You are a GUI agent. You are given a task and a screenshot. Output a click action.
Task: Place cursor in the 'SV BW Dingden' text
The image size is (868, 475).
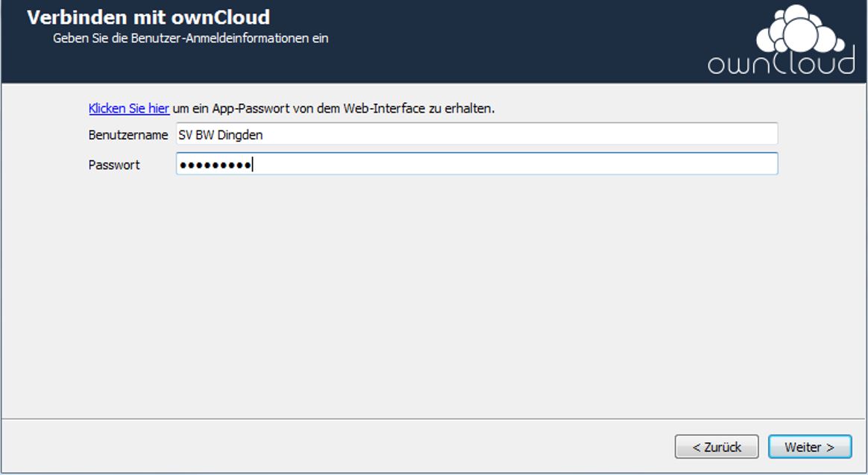(220, 136)
